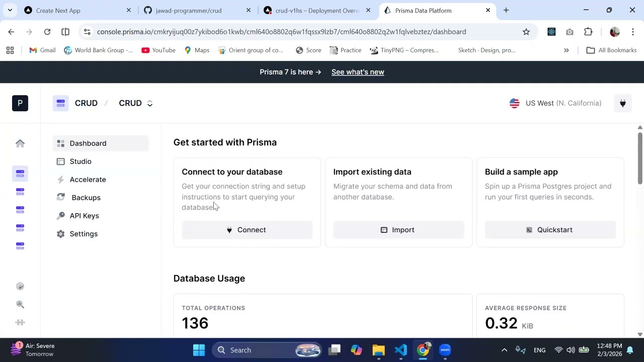The width and height of the screenshot is (644, 362).
Task: Click the black P workspace logo
Action: point(20,103)
